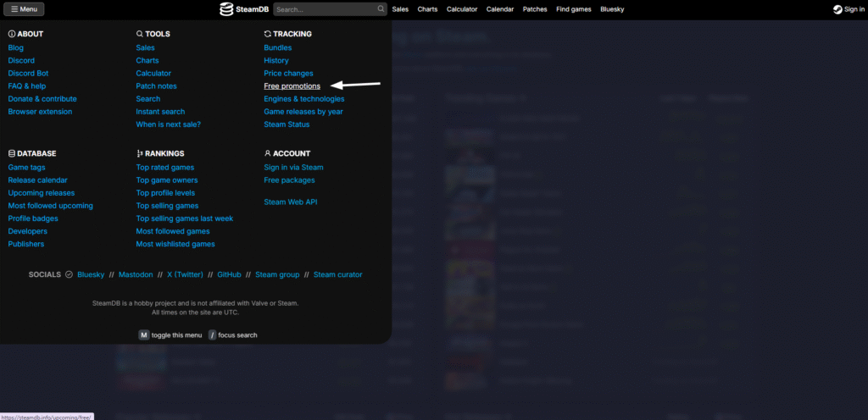Open Instant search link
This screenshot has height=420, width=868.
coord(160,112)
